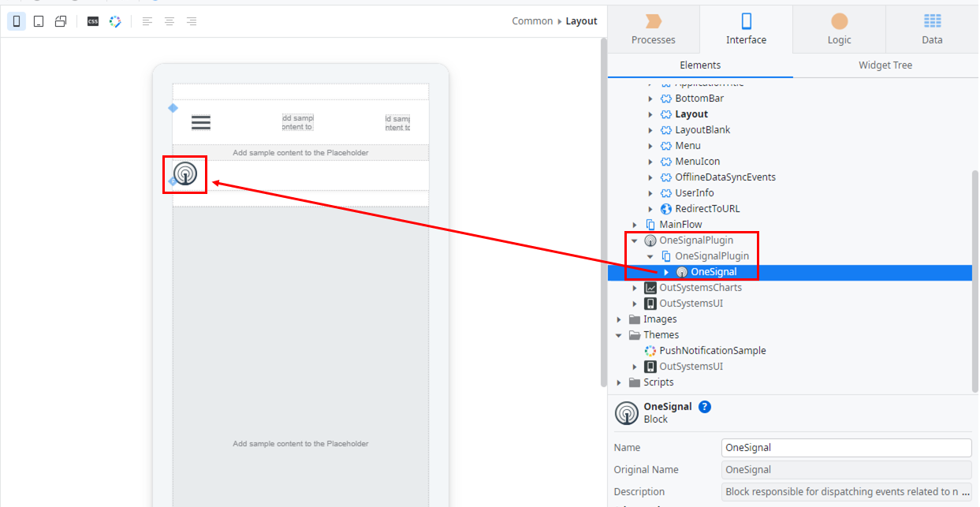
Task: Open the Data tab
Action: pos(932,29)
